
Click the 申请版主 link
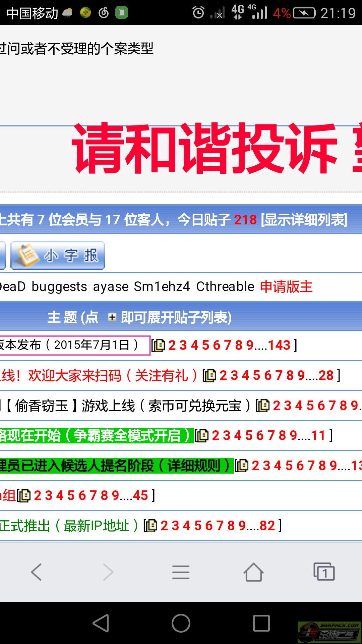tap(286, 287)
